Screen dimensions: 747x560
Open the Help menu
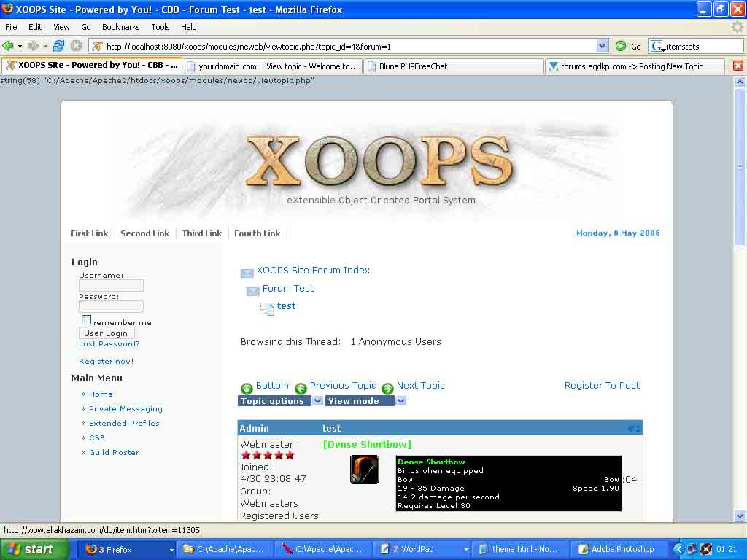[189, 27]
